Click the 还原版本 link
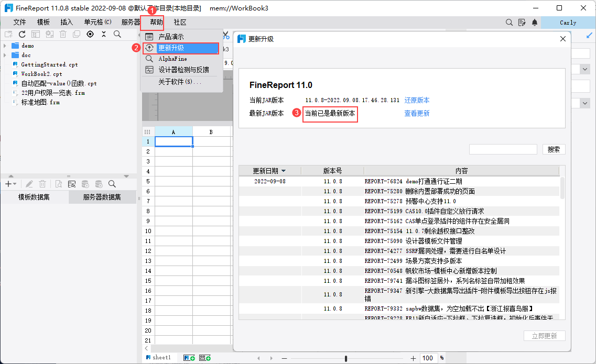 (417, 101)
